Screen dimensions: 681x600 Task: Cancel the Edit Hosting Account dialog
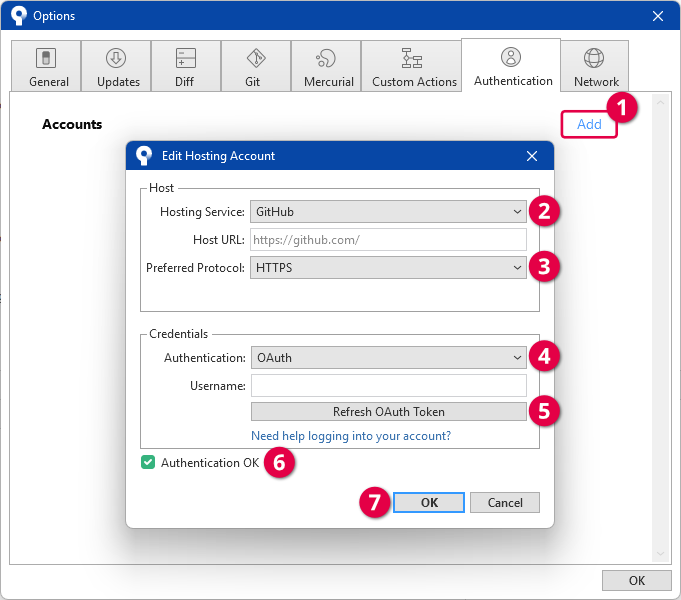tap(505, 503)
